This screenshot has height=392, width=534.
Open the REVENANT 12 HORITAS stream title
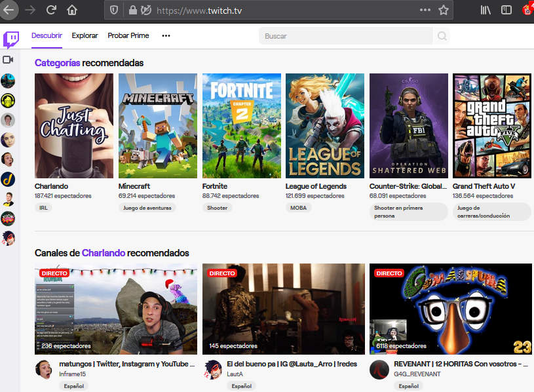[461, 364]
